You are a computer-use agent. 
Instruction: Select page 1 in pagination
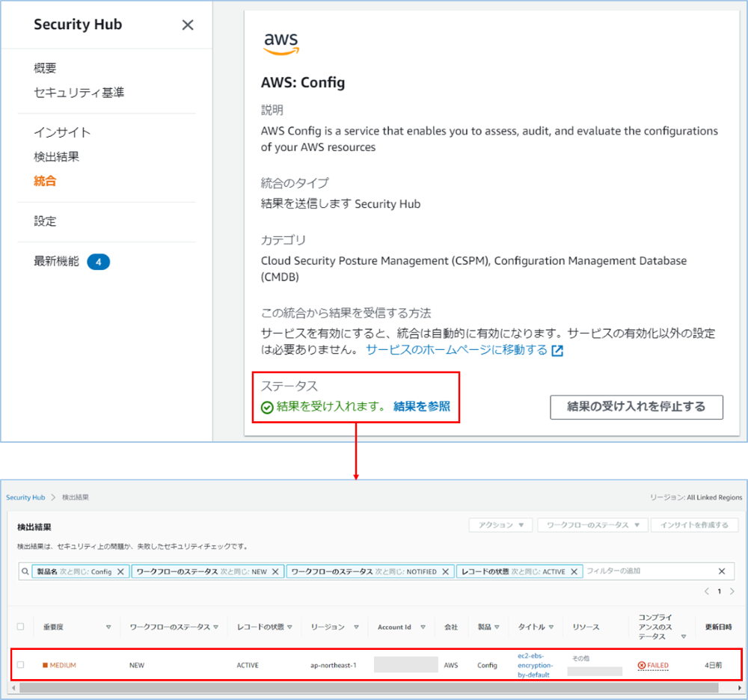pyautogui.click(x=720, y=592)
